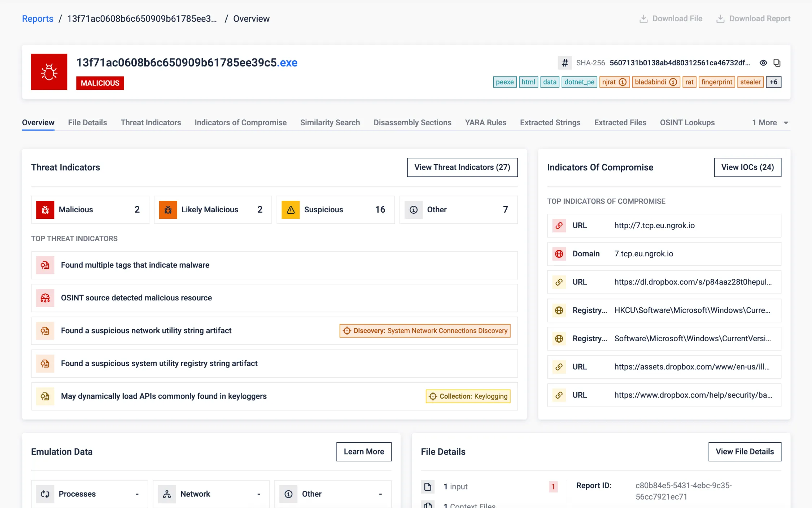Click the info icon on njrat tag
The height and width of the screenshot is (508, 812).
623,82
